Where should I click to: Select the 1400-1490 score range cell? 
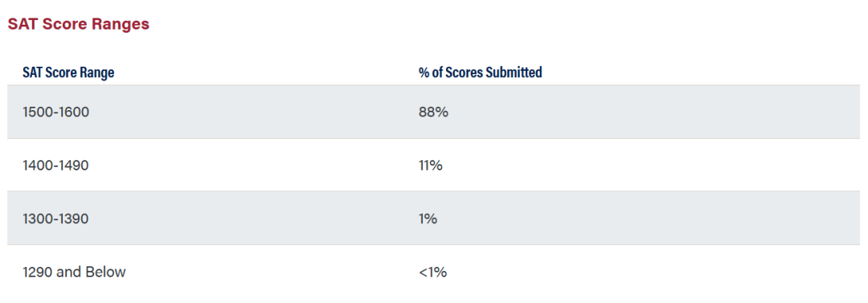click(x=55, y=165)
